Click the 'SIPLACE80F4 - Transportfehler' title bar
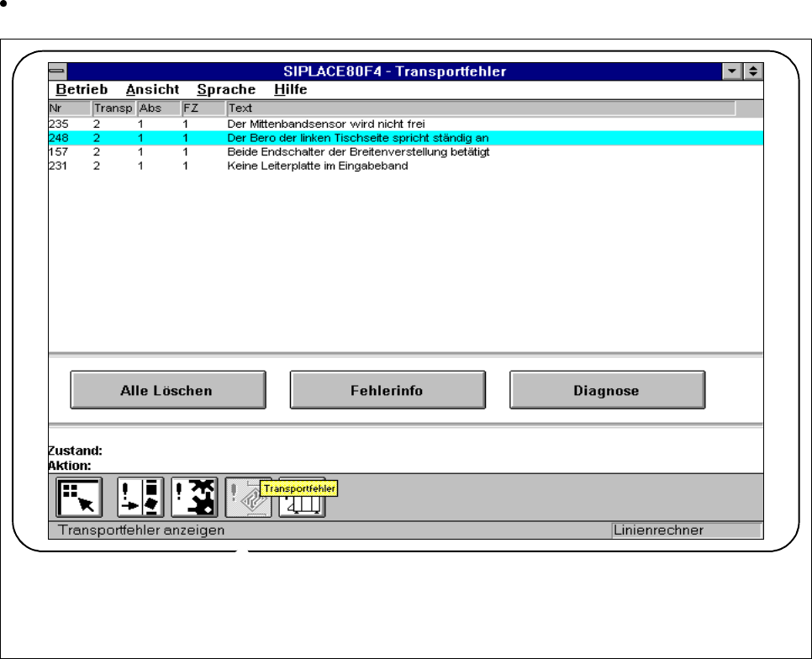 pyautogui.click(x=394, y=71)
